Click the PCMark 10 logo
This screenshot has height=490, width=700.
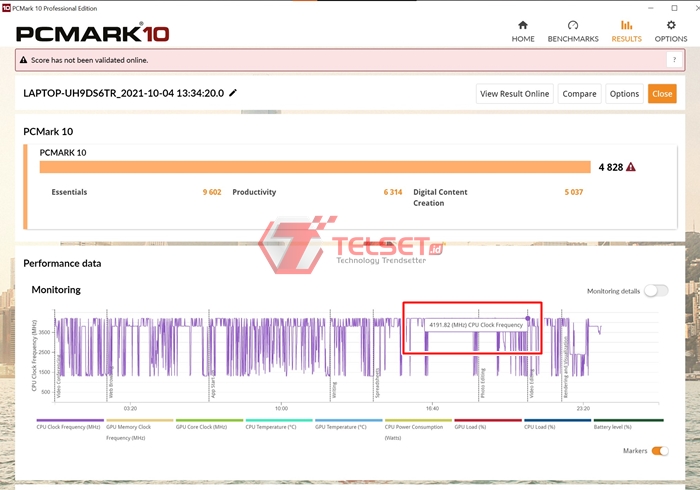(92, 32)
